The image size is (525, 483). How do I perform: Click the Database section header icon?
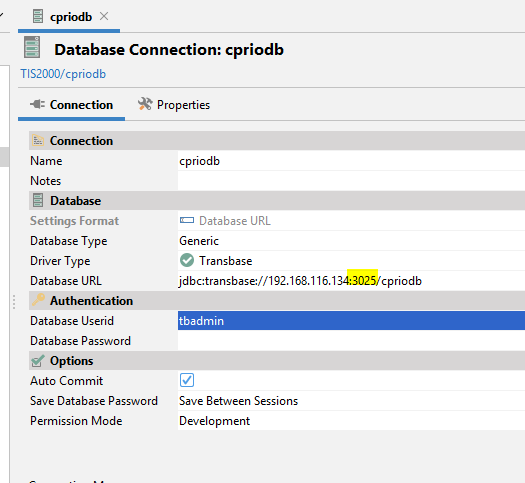(x=38, y=200)
